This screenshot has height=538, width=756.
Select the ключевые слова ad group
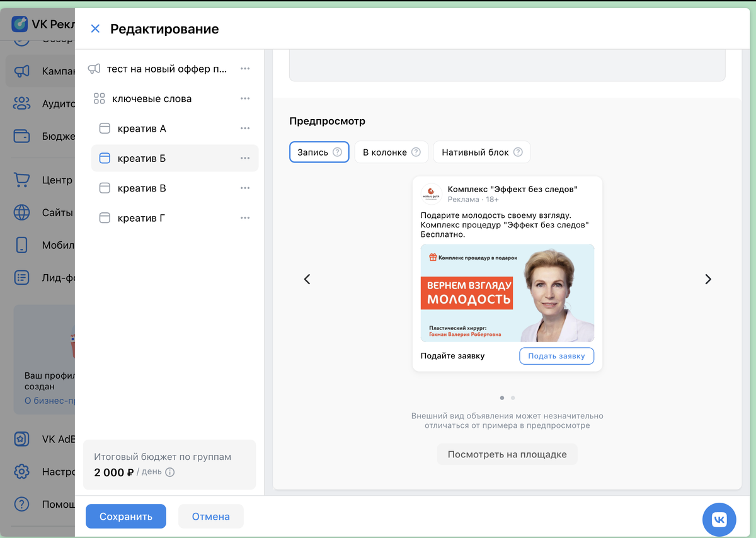click(x=152, y=98)
